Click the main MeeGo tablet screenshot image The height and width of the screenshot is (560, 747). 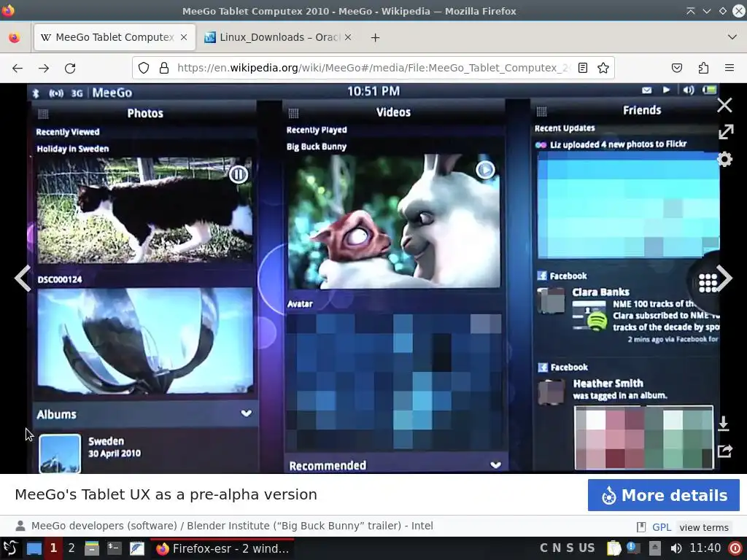click(373, 278)
